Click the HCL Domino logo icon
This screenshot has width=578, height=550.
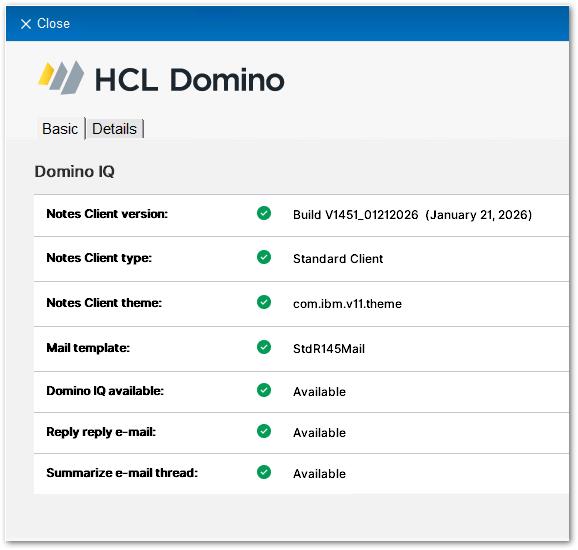(61, 78)
